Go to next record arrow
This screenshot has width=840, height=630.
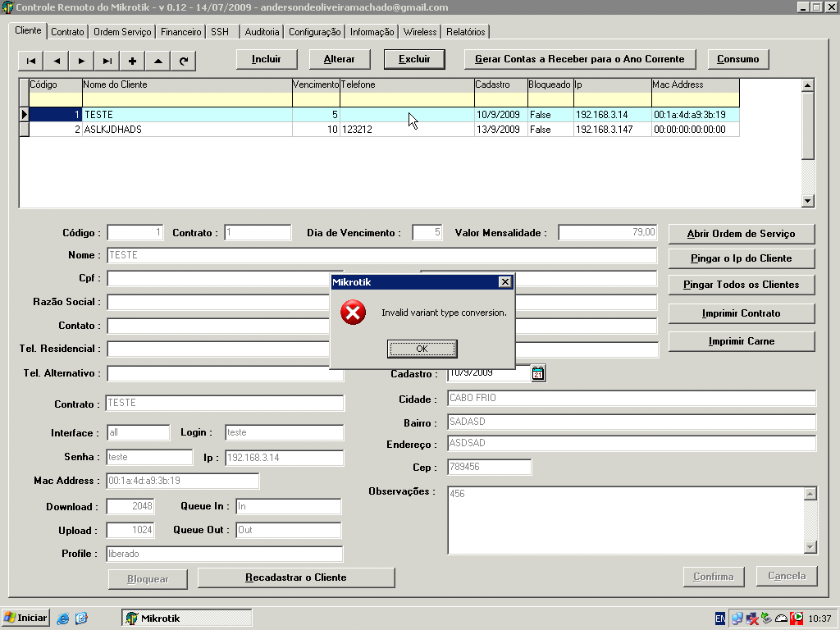click(81, 61)
